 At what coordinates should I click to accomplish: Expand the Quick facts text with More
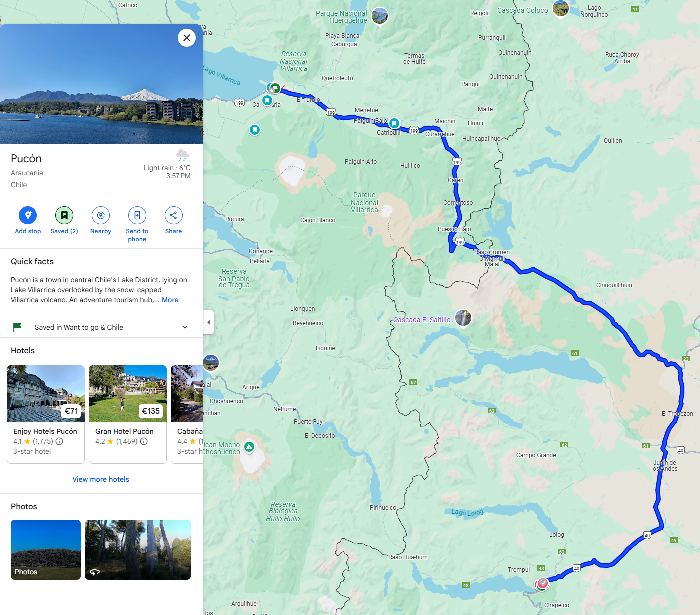click(x=170, y=300)
